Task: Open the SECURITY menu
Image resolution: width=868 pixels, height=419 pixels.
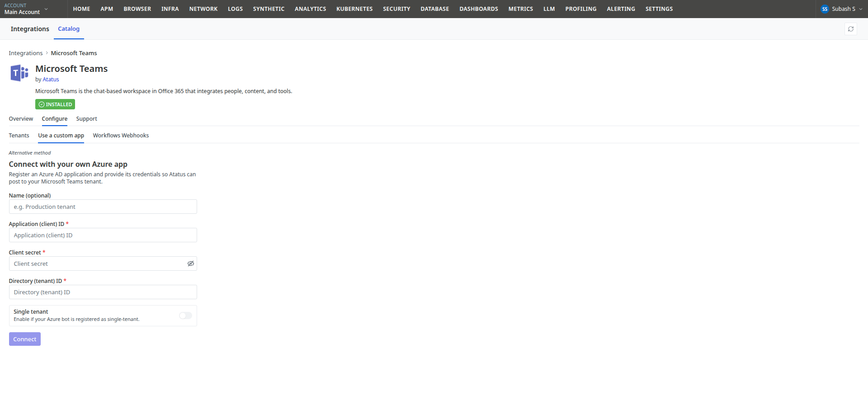Action: [396, 9]
